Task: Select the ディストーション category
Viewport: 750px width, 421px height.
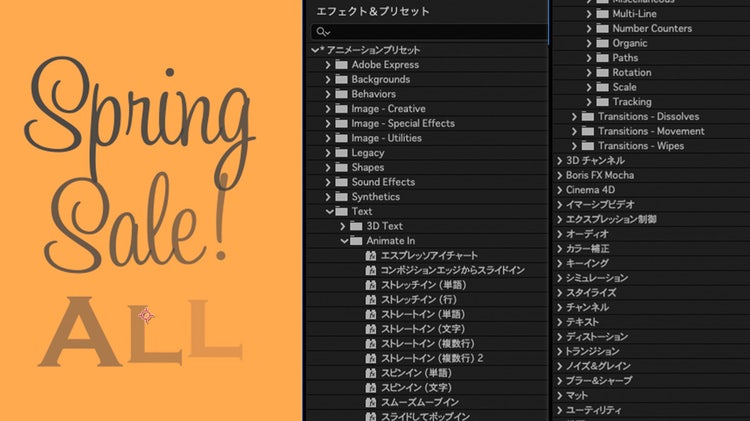Action: tap(597, 337)
